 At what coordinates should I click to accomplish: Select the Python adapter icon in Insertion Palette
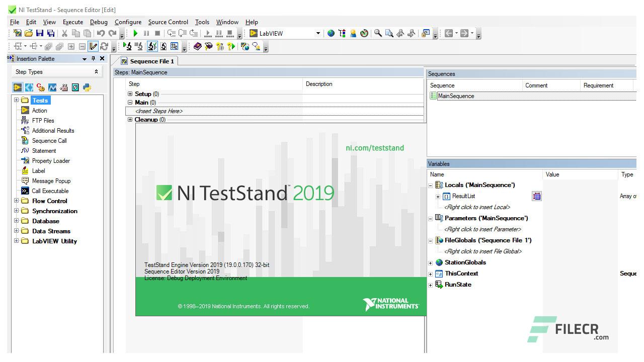click(87, 87)
